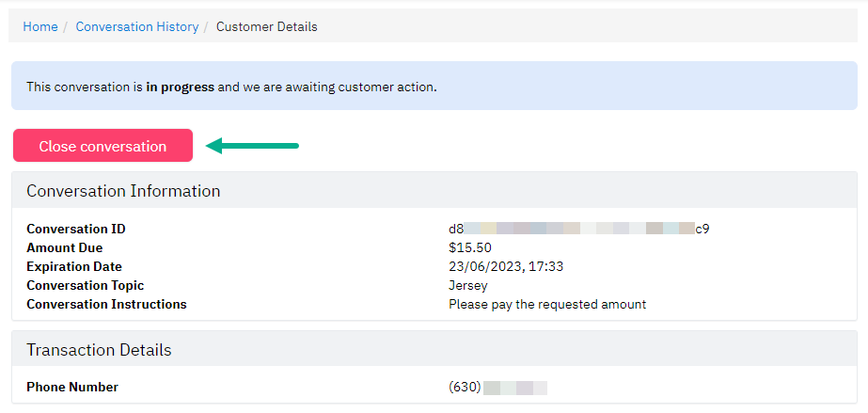The width and height of the screenshot is (868, 413).
Task: Go to the Home breadcrumb link
Action: tap(39, 26)
